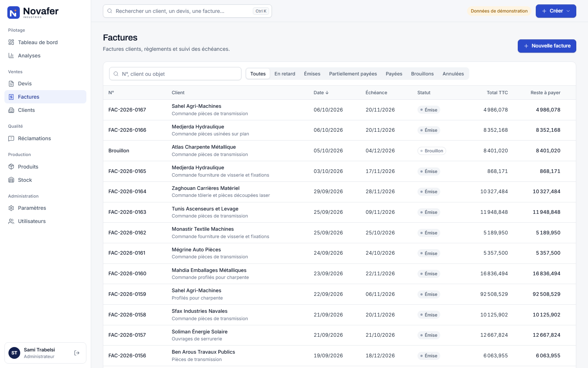
Task: Open Analyses chart icon in sidebar
Action: point(11,56)
